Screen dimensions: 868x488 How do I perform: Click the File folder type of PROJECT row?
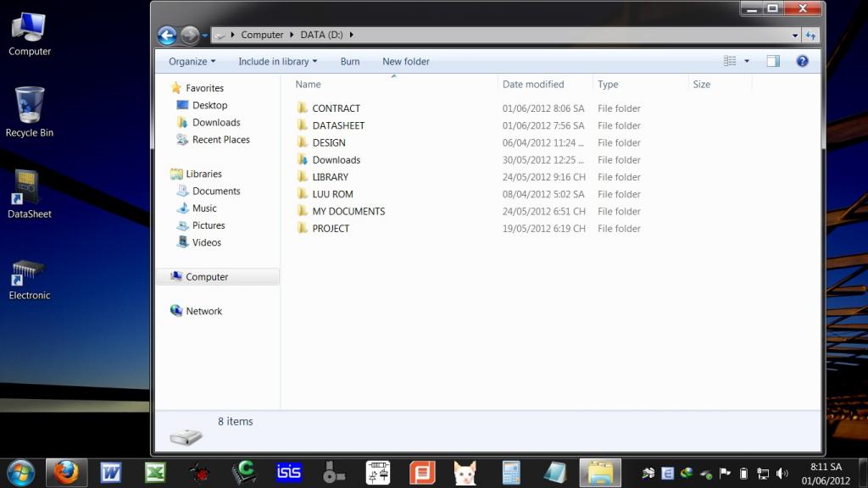(619, 229)
